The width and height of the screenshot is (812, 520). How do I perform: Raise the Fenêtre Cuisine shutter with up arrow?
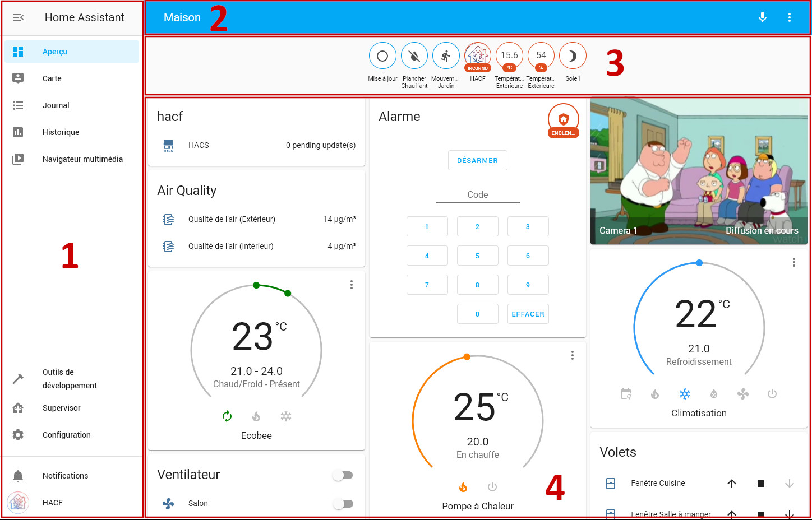(732, 484)
